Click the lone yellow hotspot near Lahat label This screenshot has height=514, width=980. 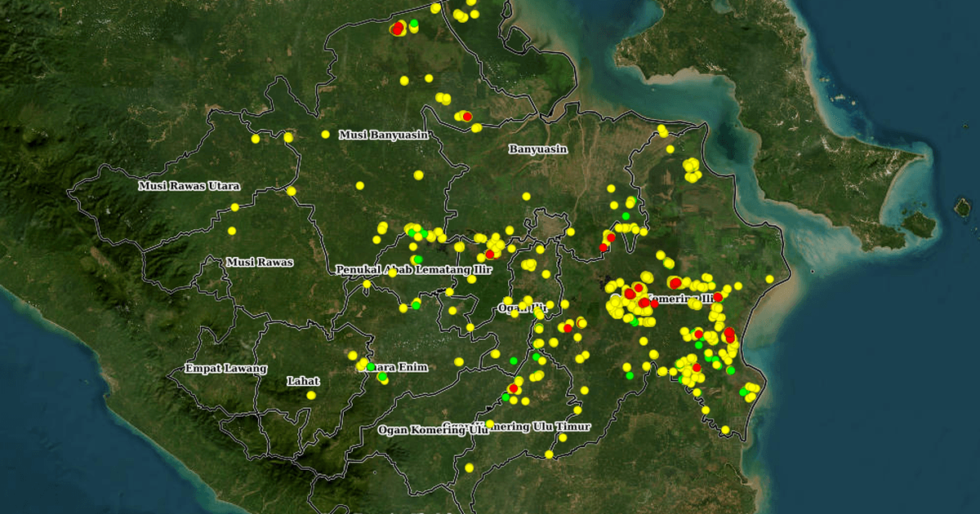[311, 396]
